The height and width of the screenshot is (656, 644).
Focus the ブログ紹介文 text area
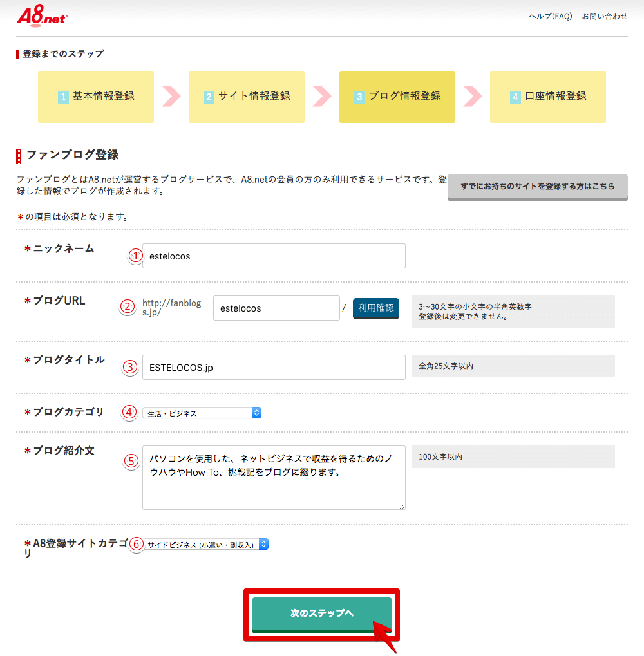coord(274,478)
